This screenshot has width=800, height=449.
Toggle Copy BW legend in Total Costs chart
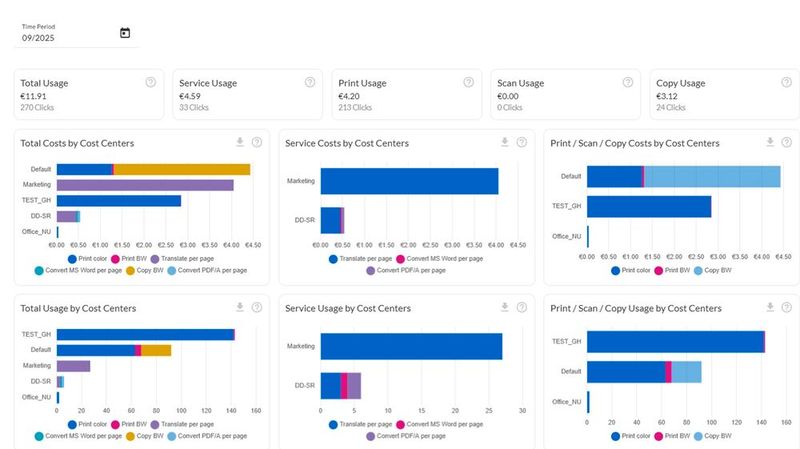click(x=144, y=270)
